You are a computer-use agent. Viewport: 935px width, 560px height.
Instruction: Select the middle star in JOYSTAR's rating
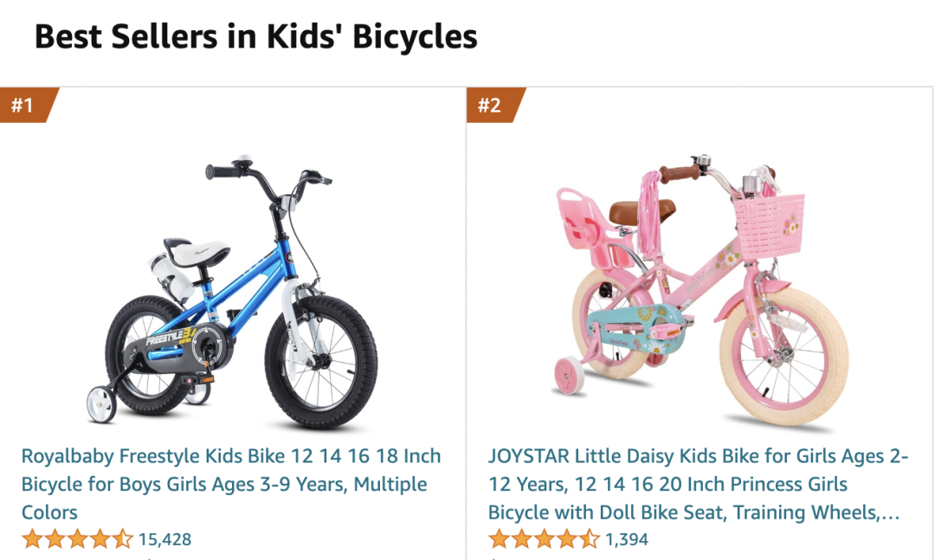coord(545,539)
